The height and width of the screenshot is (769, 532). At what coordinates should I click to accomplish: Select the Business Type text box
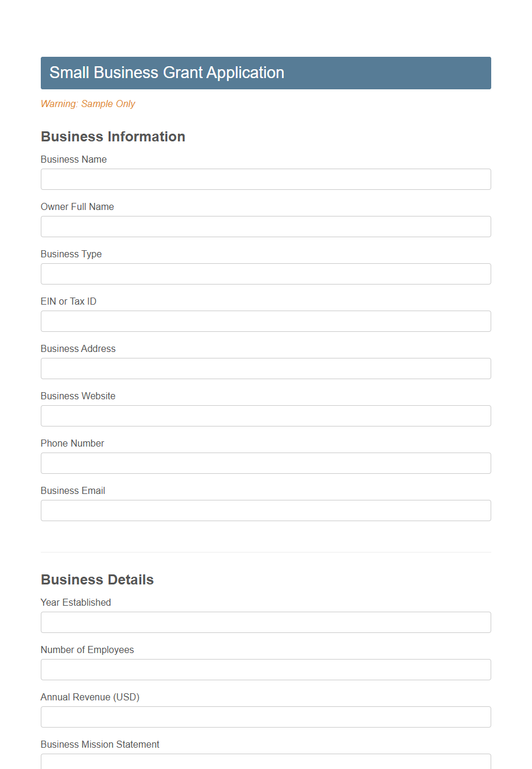pos(265,274)
